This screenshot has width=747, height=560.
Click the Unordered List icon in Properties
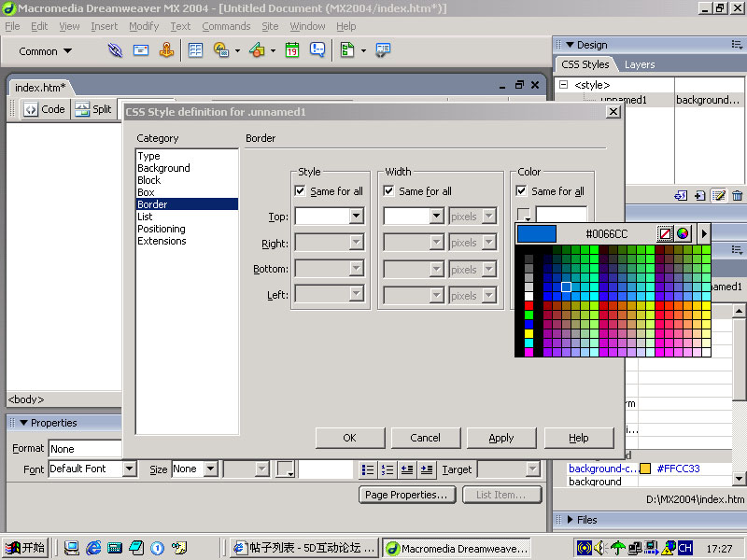pos(368,470)
